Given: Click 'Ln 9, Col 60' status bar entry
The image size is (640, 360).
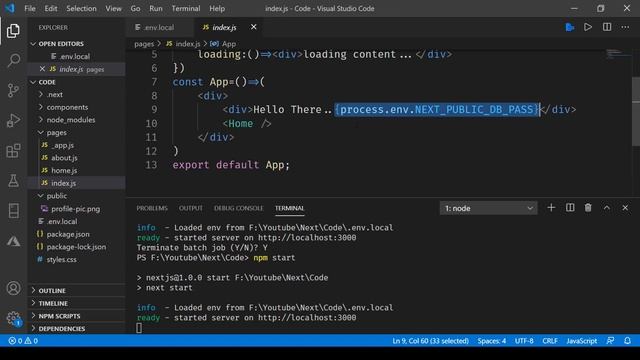Looking at the screenshot, I should pyautogui.click(x=430, y=341).
